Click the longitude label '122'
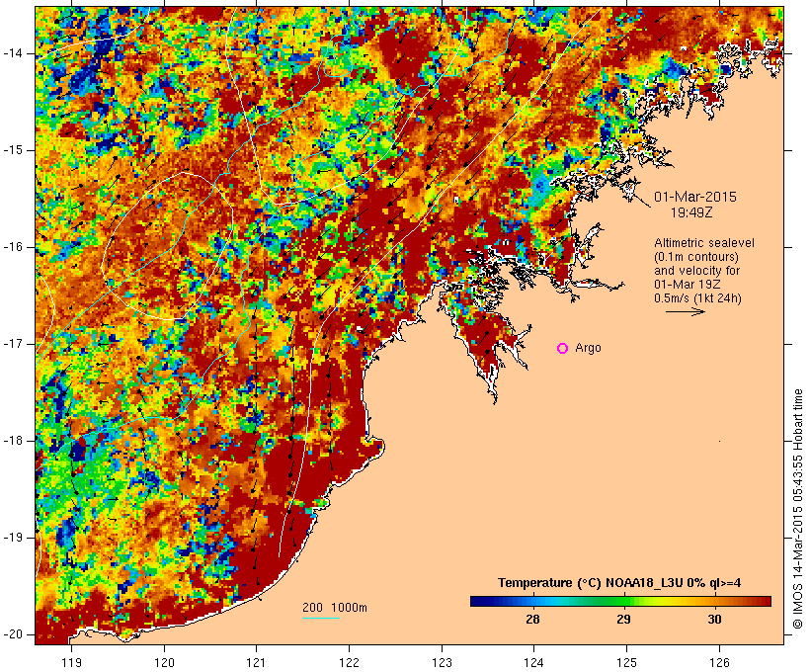Screen dimensions: 810x672 (x=350, y=663)
